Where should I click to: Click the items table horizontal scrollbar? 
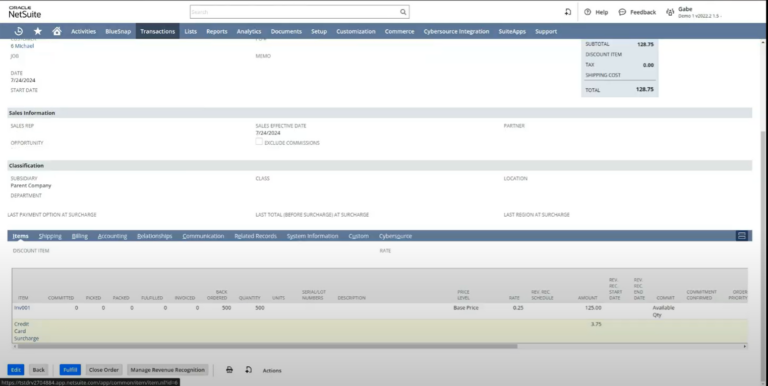[267, 346]
